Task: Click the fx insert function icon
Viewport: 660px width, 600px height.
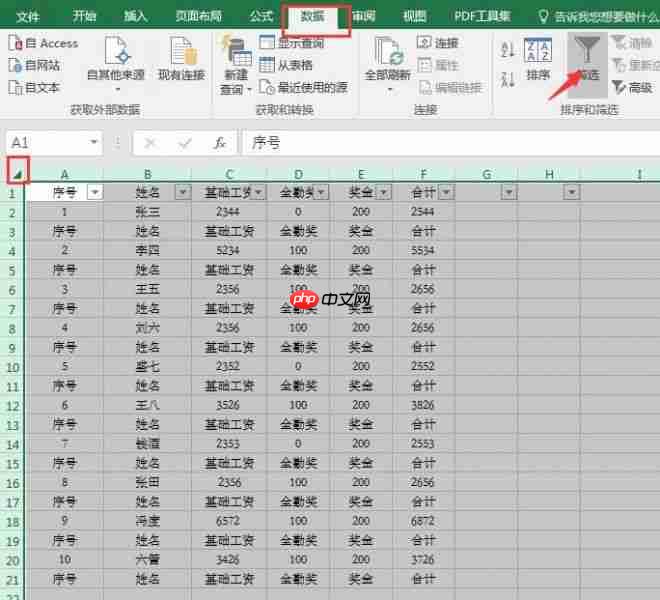Action: point(220,143)
